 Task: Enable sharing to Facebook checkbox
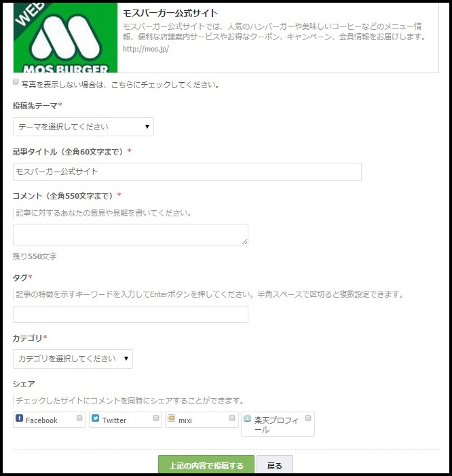pyautogui.click(x=79, y=418)
